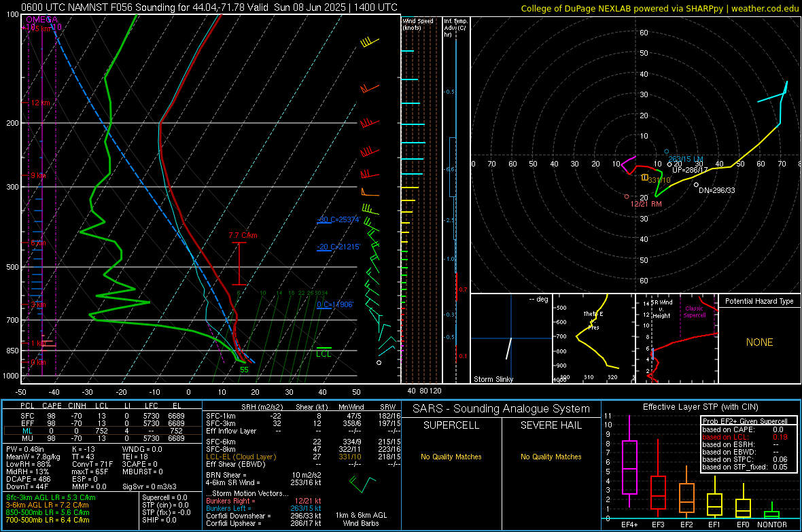
Task: Click the DCAPE = 486 value
Action: pyautogui.click(x=28, y=479)
